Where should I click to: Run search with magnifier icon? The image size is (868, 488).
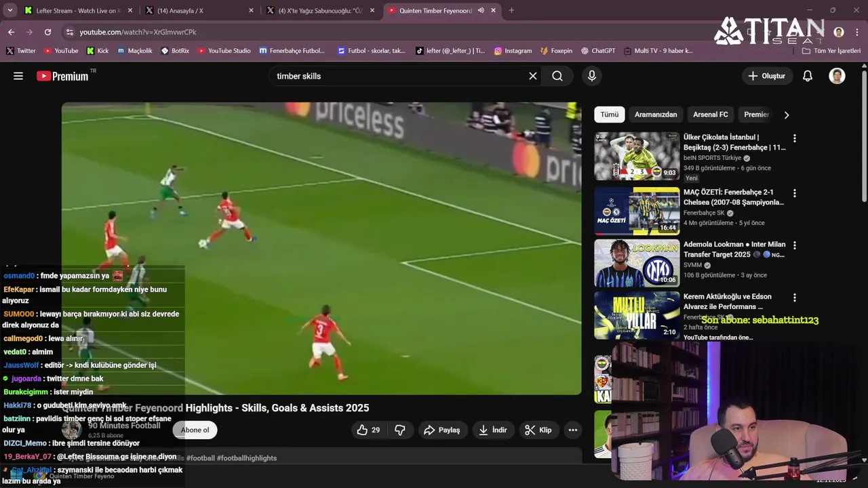[x=557, y=76]
